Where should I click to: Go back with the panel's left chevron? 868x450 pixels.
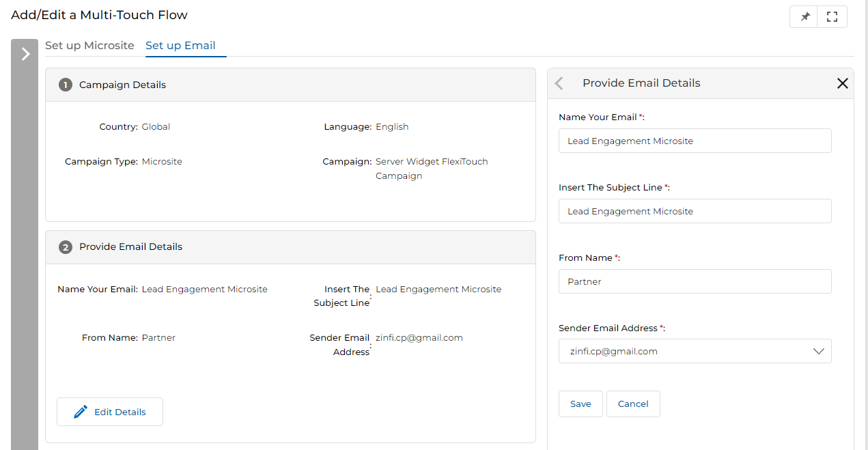(559, 83)
